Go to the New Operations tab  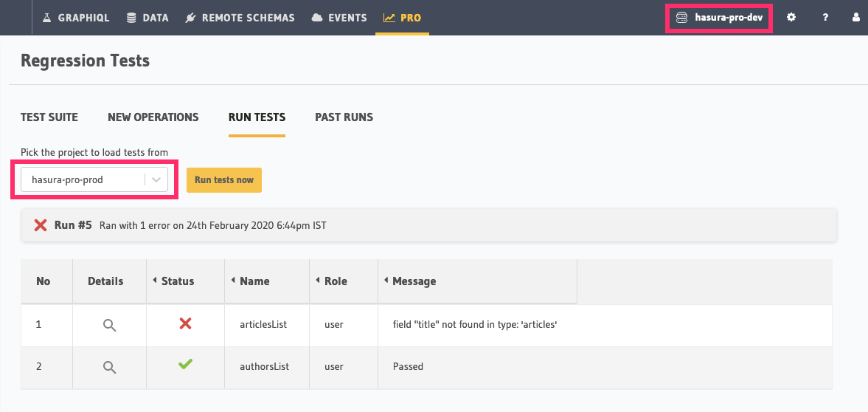pos(153,117)
